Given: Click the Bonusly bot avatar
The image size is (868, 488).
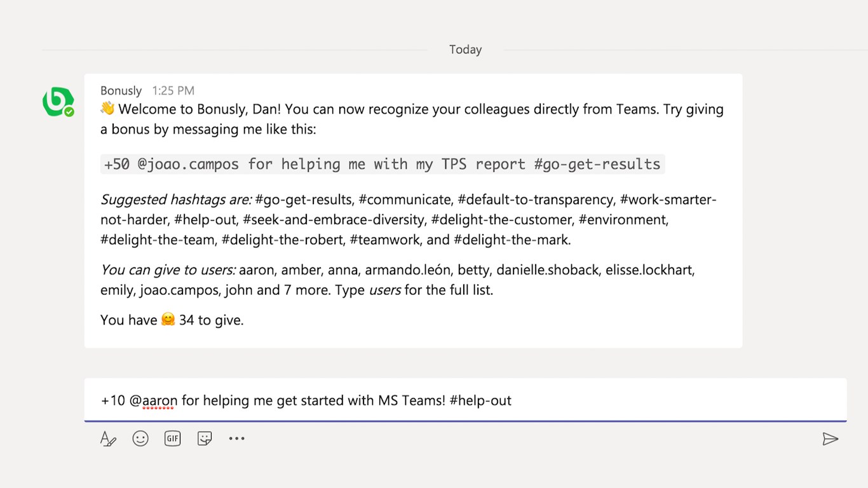Looking at the screenshot, I should pos(58,102).
